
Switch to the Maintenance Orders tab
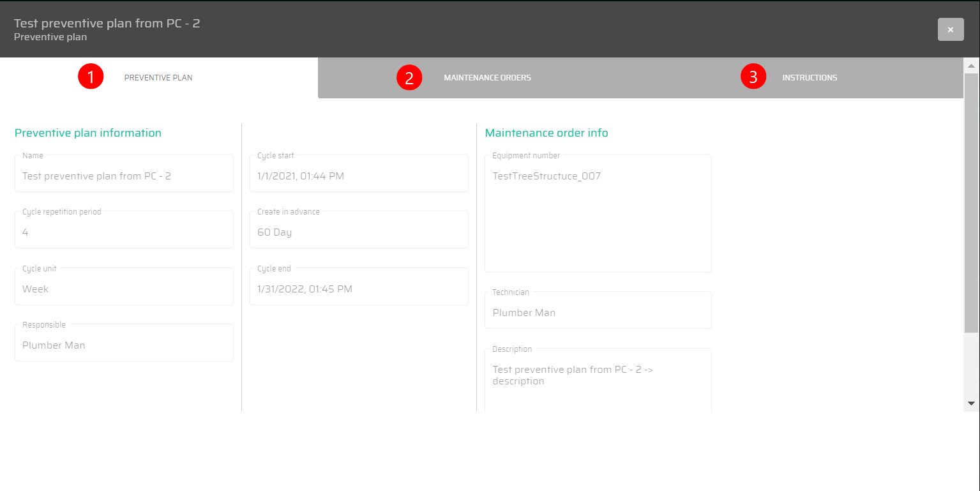(487, 78)
